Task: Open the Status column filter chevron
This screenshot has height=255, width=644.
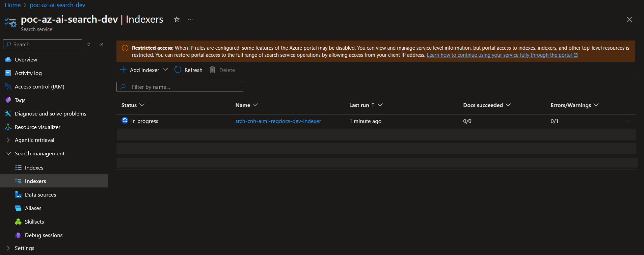Action: tap(142, 105)
